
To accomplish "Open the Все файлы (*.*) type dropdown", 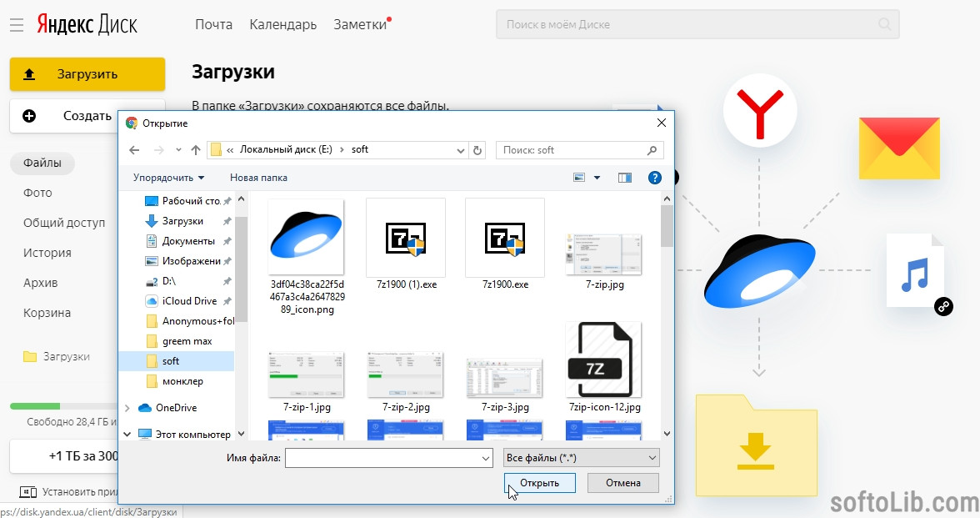I will 582,458.
